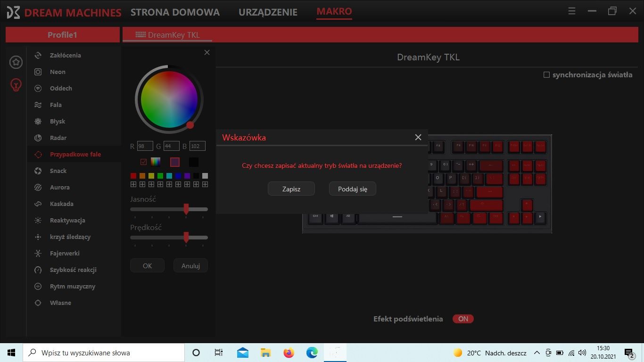
Task: Open the weather widget on taskbar
Action: pyautogui.click(x=490, y=353)
